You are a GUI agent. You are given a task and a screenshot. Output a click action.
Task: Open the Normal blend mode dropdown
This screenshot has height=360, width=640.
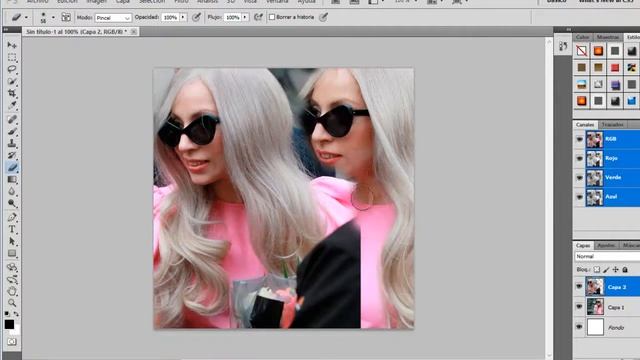607,256
